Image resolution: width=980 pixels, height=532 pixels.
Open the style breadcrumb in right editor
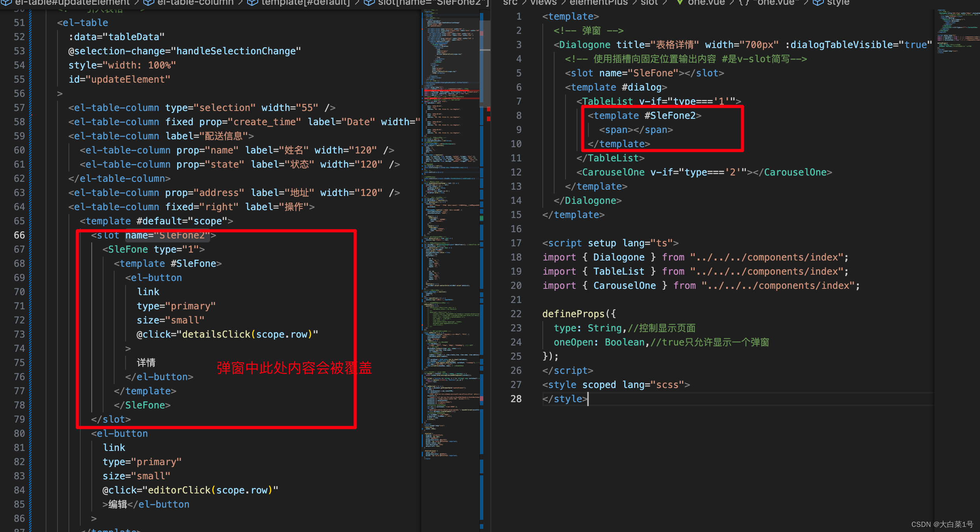831,2
